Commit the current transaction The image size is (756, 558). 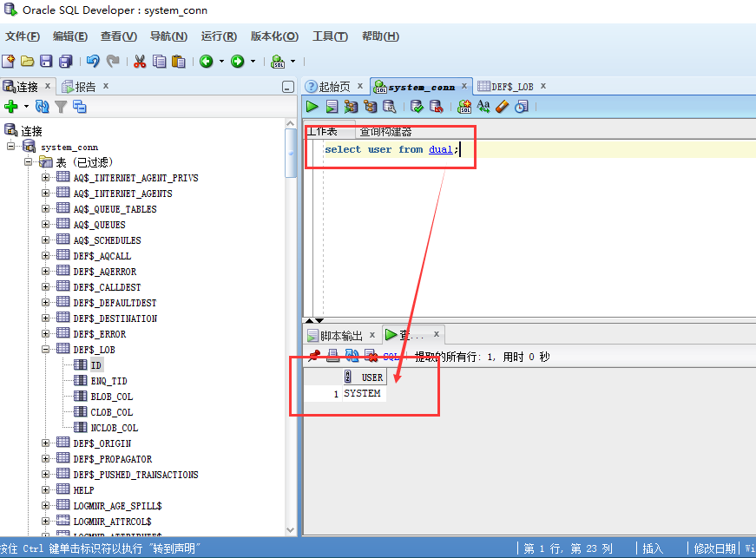tap(417, 106)
